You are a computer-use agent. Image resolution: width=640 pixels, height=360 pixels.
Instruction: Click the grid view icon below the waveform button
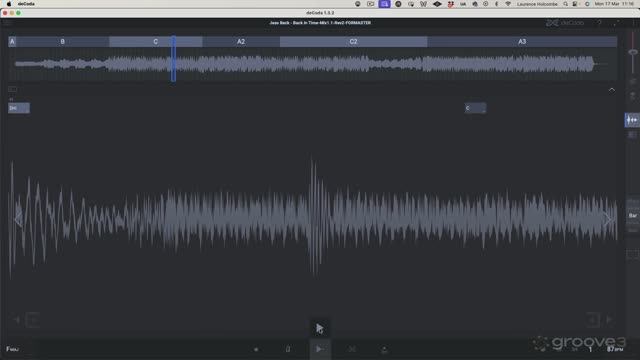[632, 135]
